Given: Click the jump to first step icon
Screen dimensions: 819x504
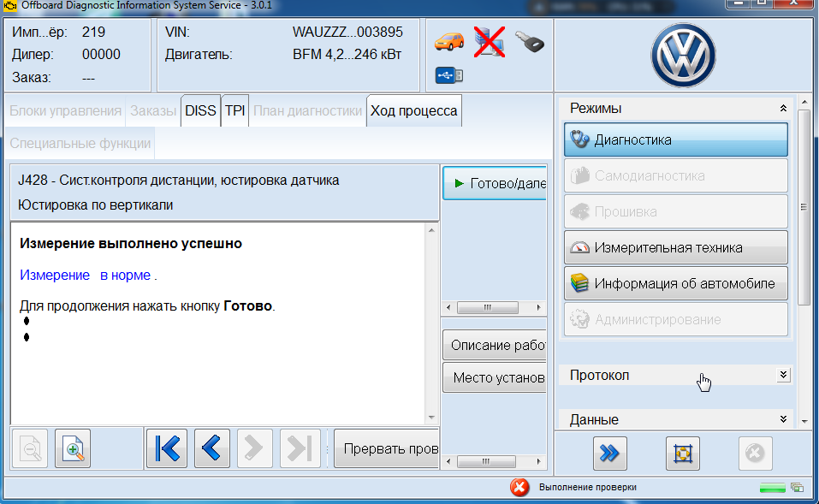Looking at the screenshot, I should pyautogui.click(x=167, y=448).
